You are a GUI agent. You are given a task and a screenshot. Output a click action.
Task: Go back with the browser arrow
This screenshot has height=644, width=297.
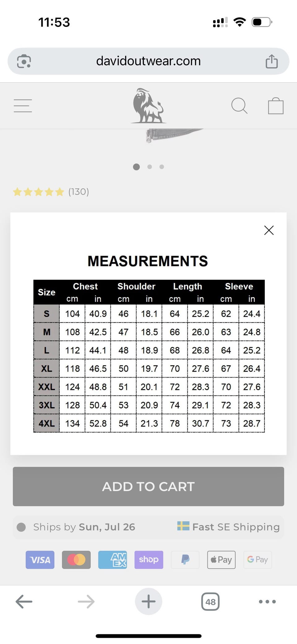(x=24, y=602)
